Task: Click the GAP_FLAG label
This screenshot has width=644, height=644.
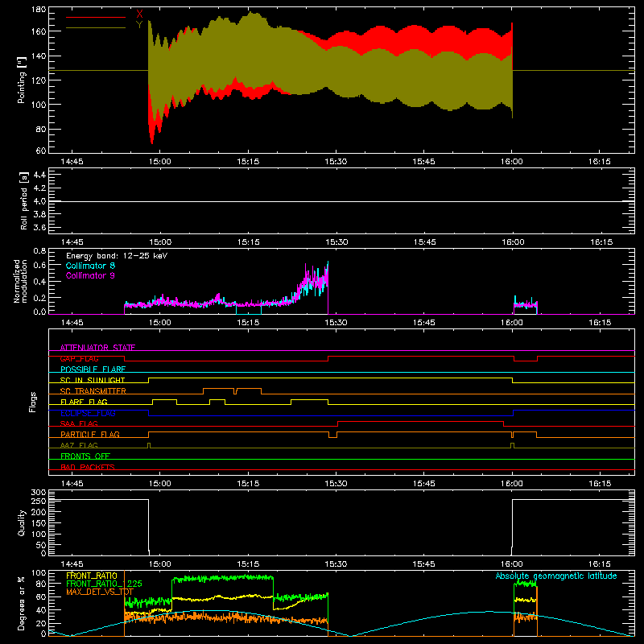Action: click(79, 358)
